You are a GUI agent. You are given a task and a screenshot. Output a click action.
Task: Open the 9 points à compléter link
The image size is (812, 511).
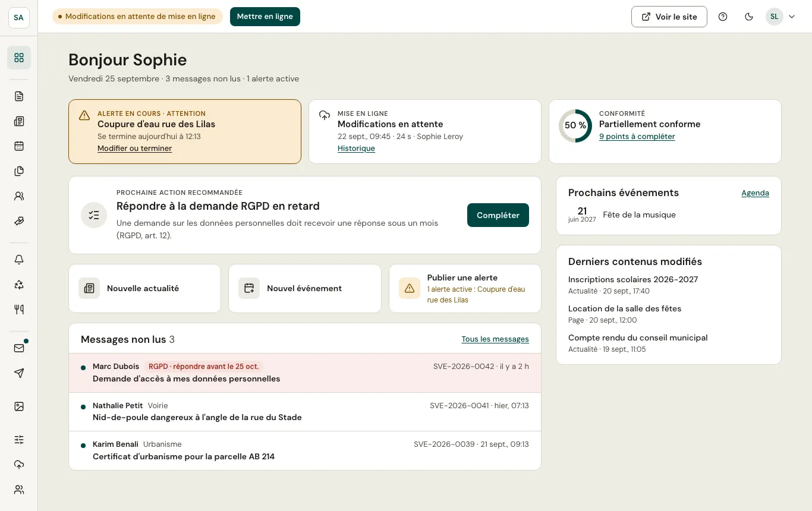637,137
